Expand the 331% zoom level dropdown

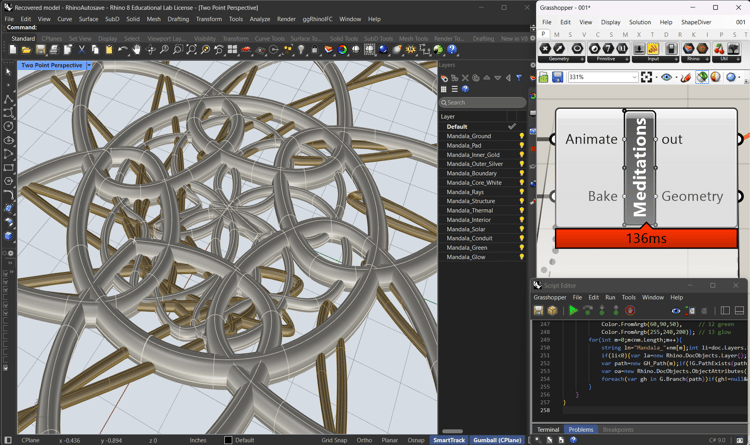coord(634,77)
